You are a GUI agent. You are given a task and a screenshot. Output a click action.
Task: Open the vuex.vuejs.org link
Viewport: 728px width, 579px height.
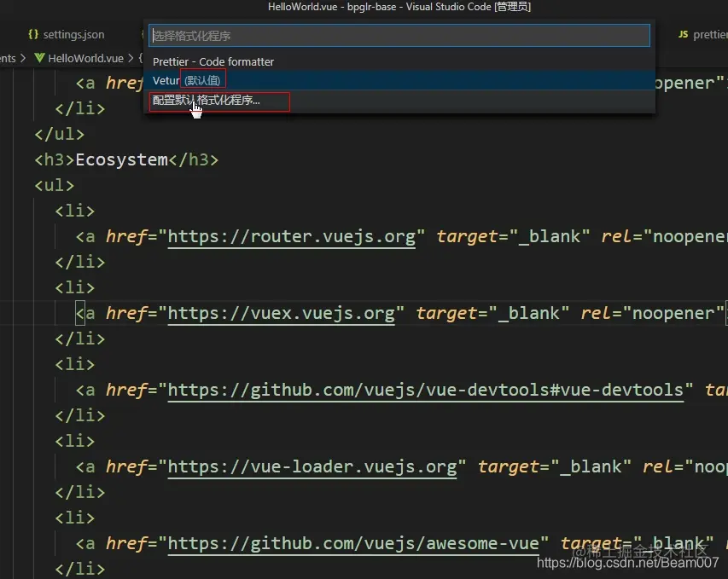pos(281,314)
